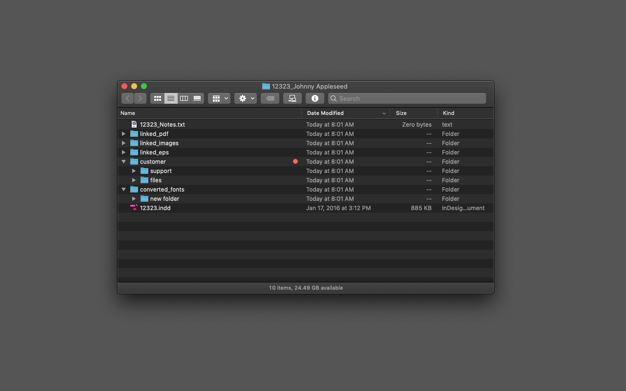Toggle sort direction arrow in Date Modified

(384, 113)
